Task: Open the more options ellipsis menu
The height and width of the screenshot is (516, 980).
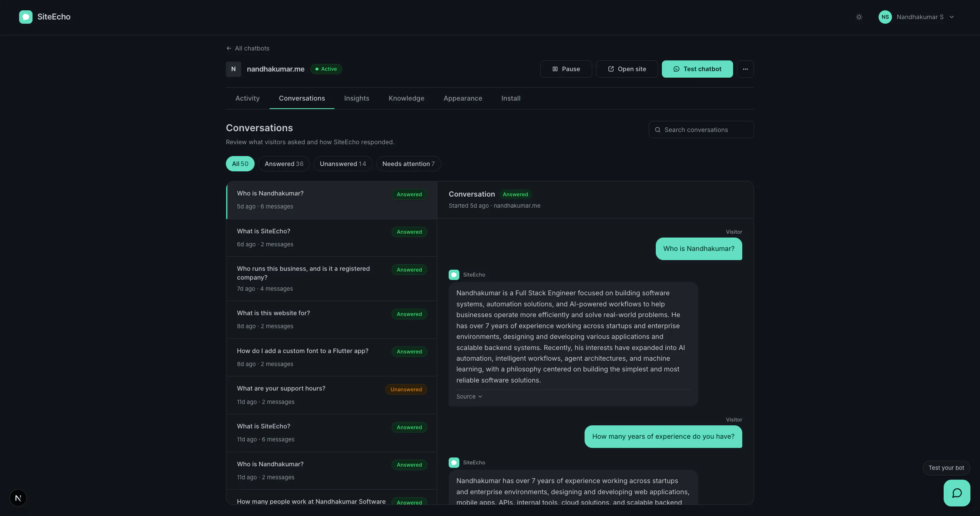Action: pyautogui.click(x=745, y=69)
